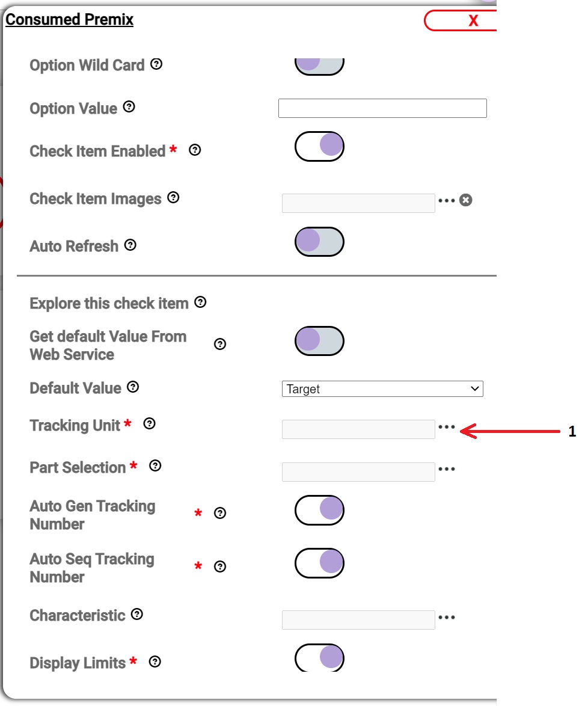Screen dimensions: 588x706
Task: Disable the Auto Gen Tracking Number toggle
Action: (319, 509)
